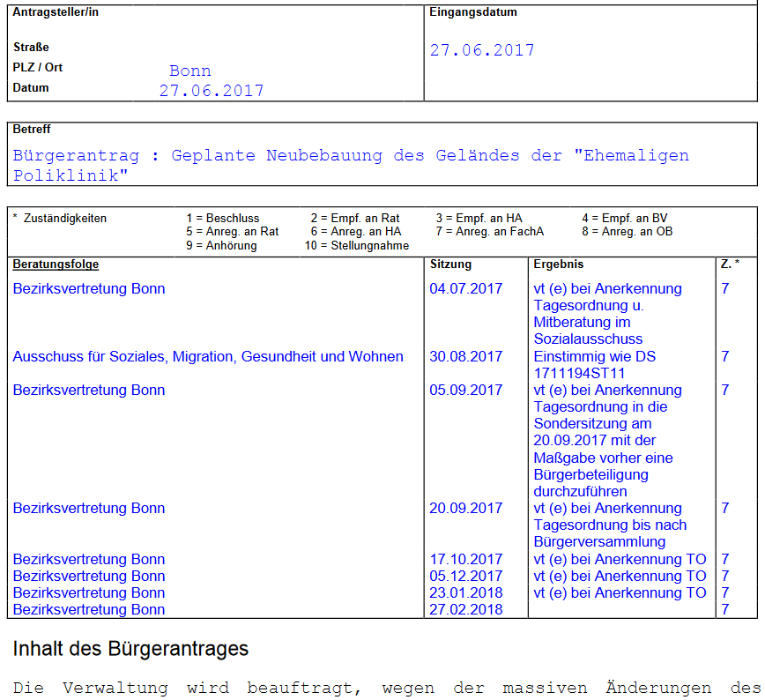Open Ausschuss für Soziales, Migration, Gesundheit link
The image size is (765, 700).
pyautogui.click(x=208, y=356)
